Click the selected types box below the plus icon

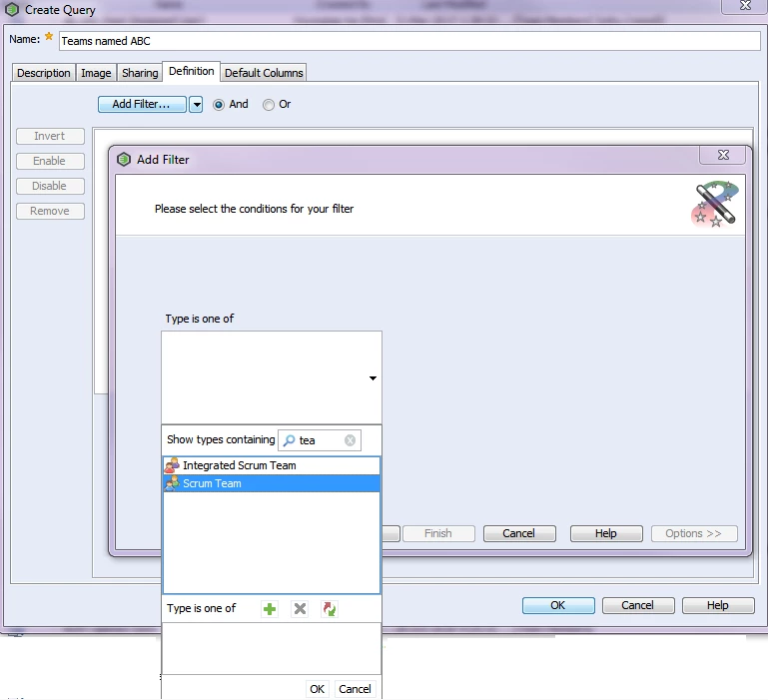tap(272, 648)
